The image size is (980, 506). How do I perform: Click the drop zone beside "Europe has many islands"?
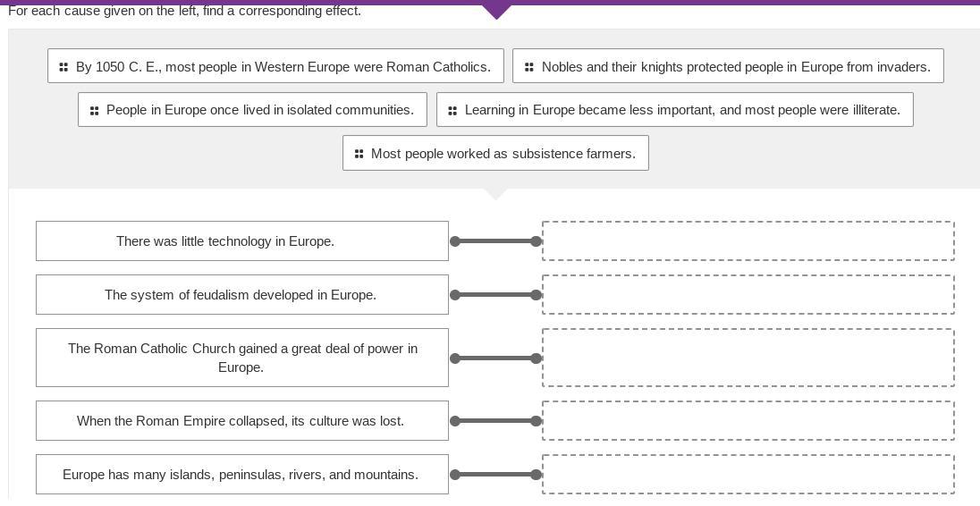click(748, 474)
